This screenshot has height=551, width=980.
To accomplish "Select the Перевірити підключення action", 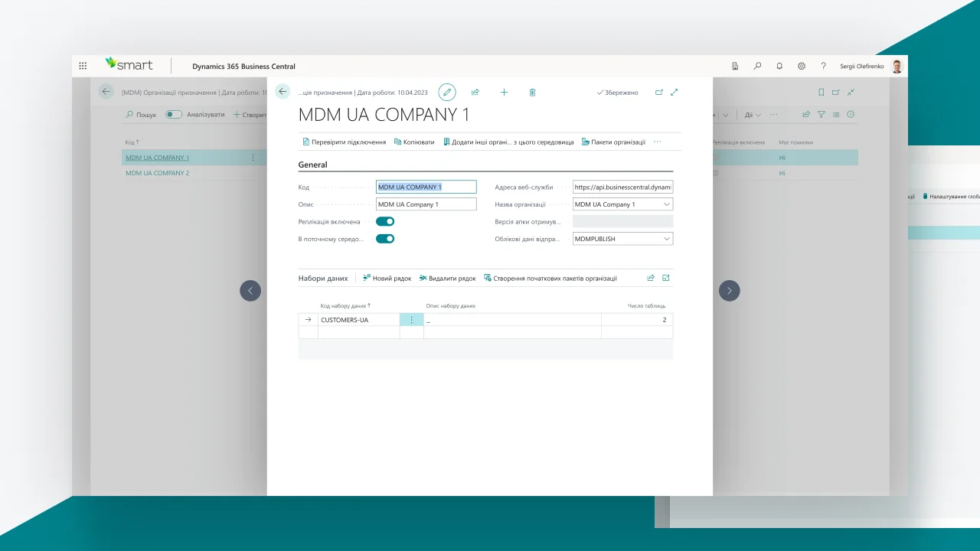I will point(344,142).
